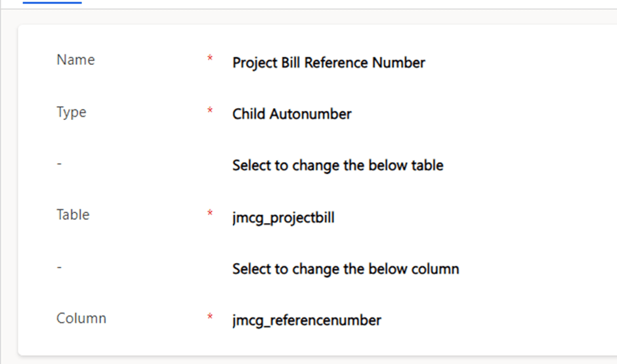The width and height of the screenshot is (617, 364).
Task: Open the Type dropdown showing Child Autonumber
Action: (x=291, y=114)
